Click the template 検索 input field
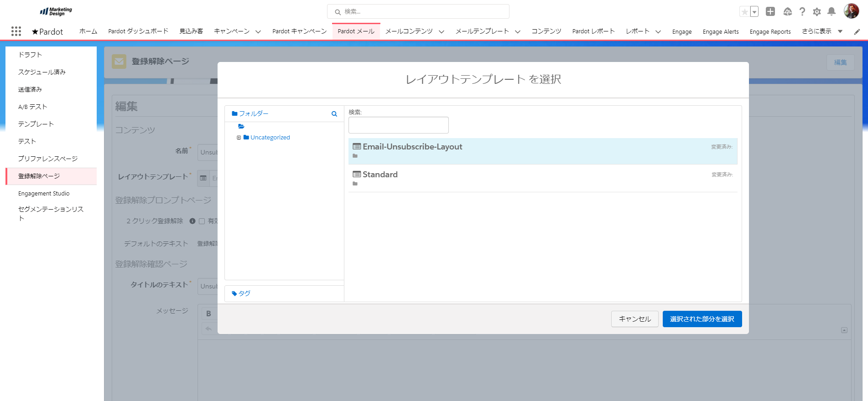 398,125
